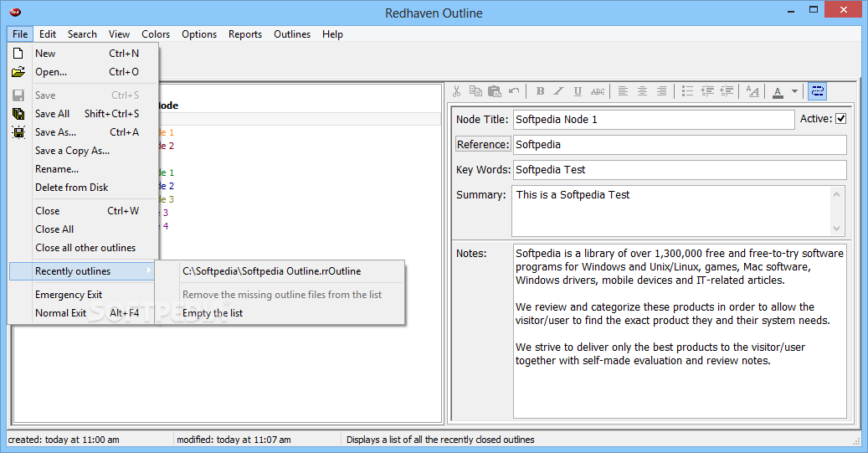The image size is (868, 453).
Task: Uncheck the Active checkbox
Action: (840, 119)
